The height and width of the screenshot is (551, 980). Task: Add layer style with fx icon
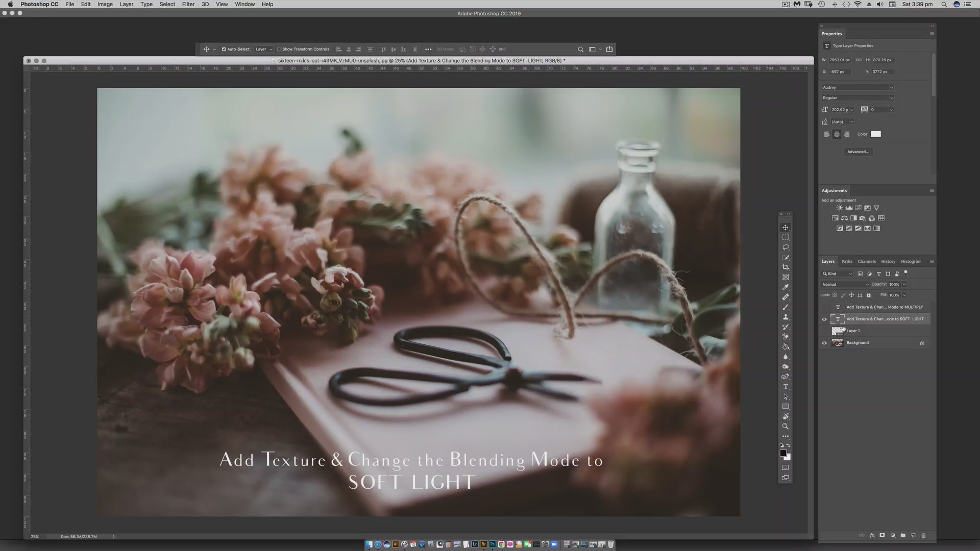point(872,535)
